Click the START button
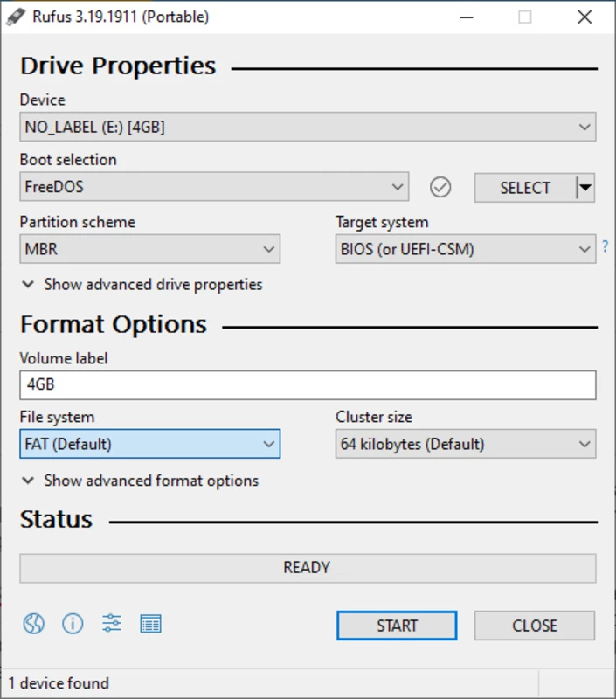 397,626
